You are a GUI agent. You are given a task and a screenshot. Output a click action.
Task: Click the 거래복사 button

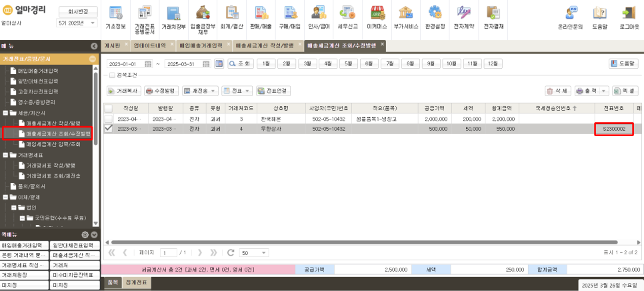[x=125, y=91]
